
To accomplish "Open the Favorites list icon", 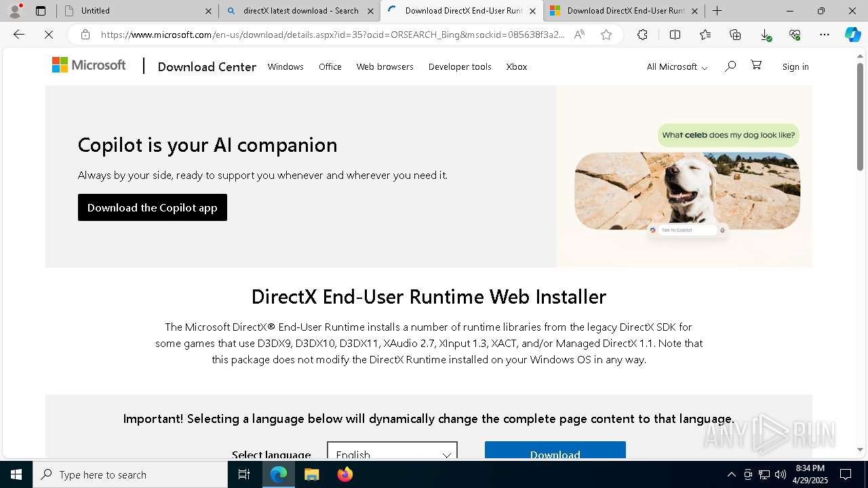I will click(705, 35).
